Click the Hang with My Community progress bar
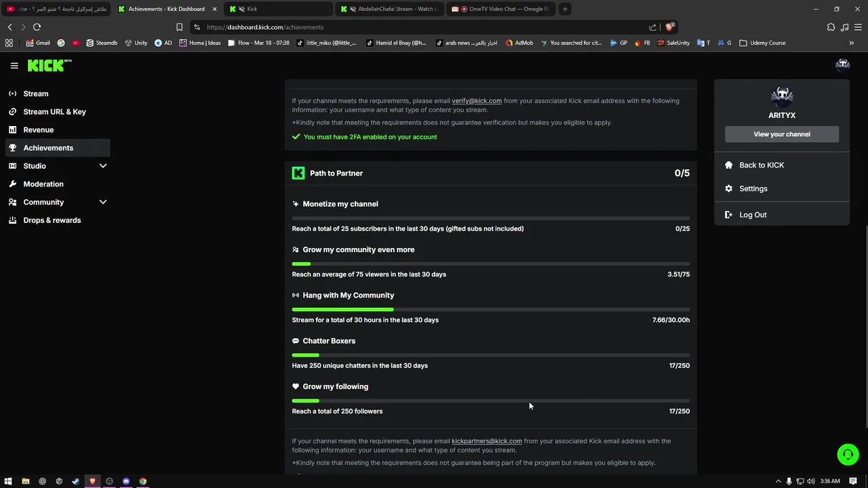 click(490, 310)
